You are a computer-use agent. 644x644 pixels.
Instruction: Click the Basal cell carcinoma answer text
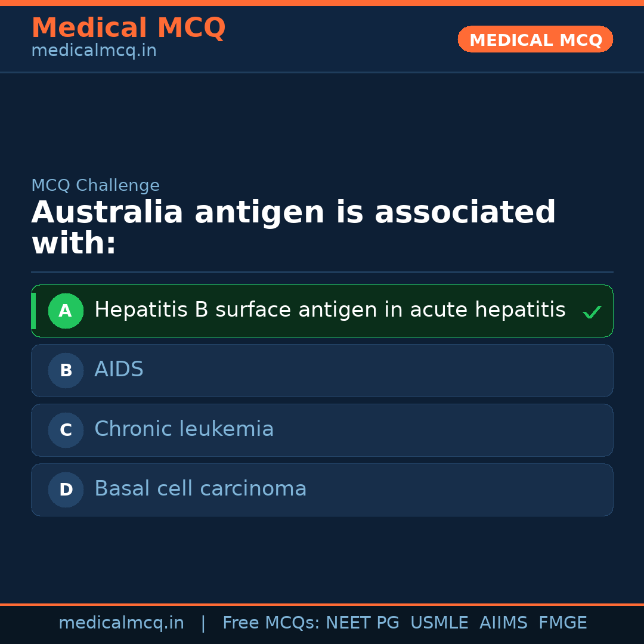tap(200, 489)
